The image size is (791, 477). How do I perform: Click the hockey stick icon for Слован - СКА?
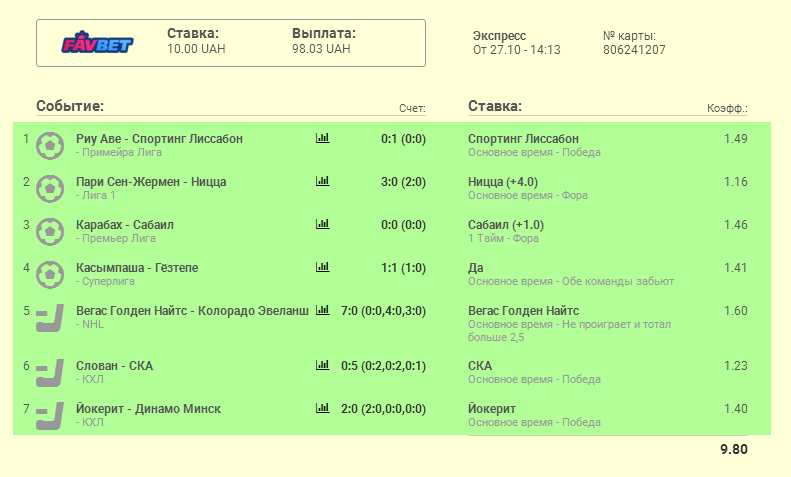tap(48, 373)
